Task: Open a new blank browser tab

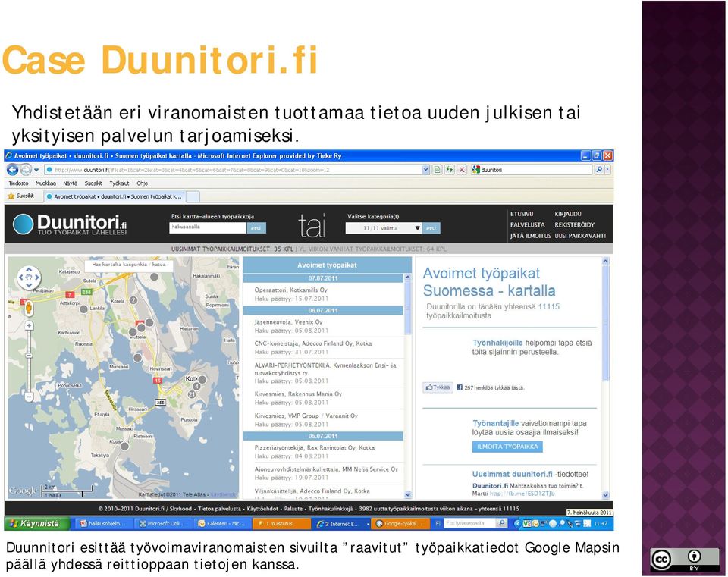Action: pyautogui.click(x=193, y=197)
